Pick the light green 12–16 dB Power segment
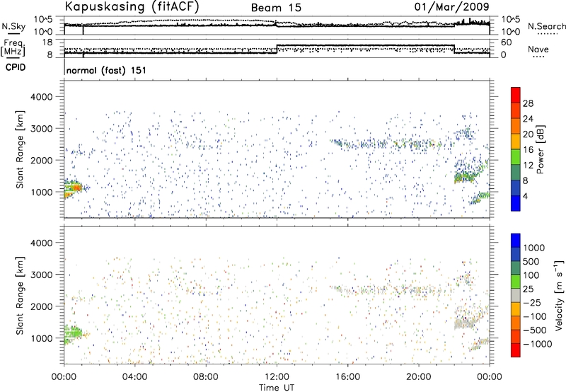Screen dimensions: 566x392 [x=516, y=156]
